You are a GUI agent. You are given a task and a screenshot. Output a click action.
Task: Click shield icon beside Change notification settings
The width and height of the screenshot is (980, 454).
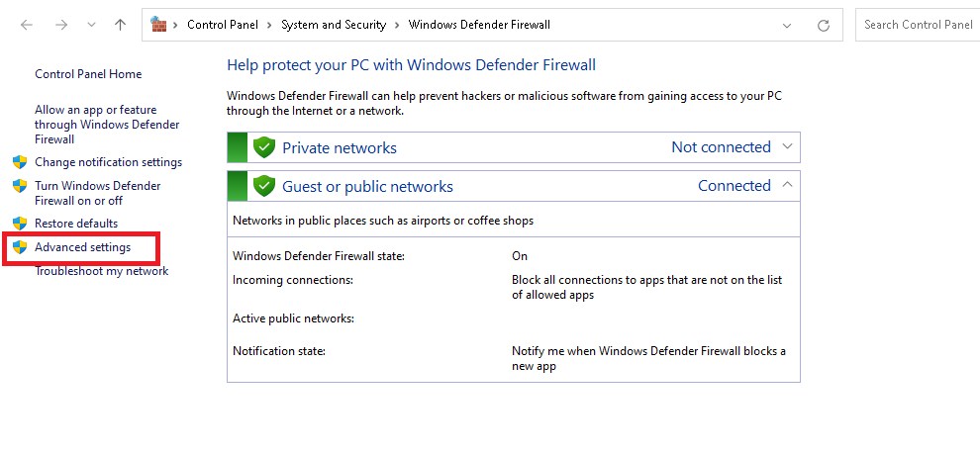click(x=20, y=162)
